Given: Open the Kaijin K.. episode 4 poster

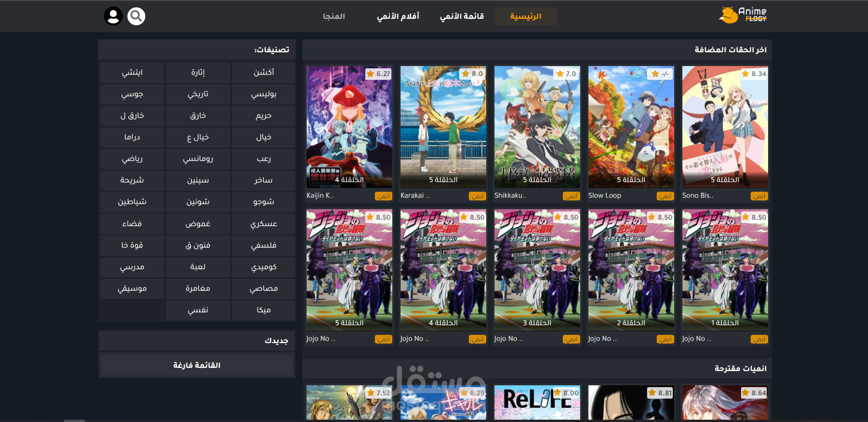Looking at the screenshot, I should pos(349,127).
